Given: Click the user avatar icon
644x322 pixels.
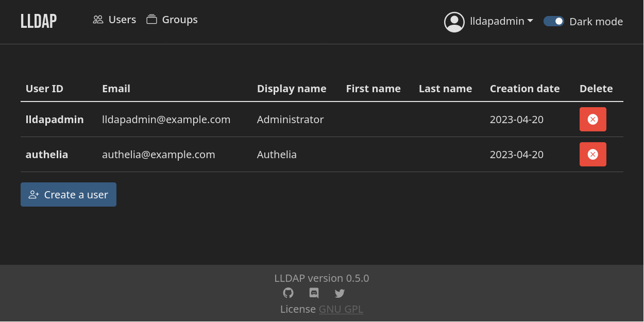Looking at the screenshot, I should click(x=454, y=22).
